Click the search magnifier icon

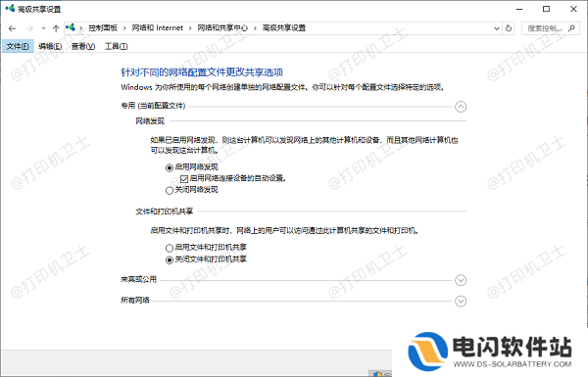(571, 28)
